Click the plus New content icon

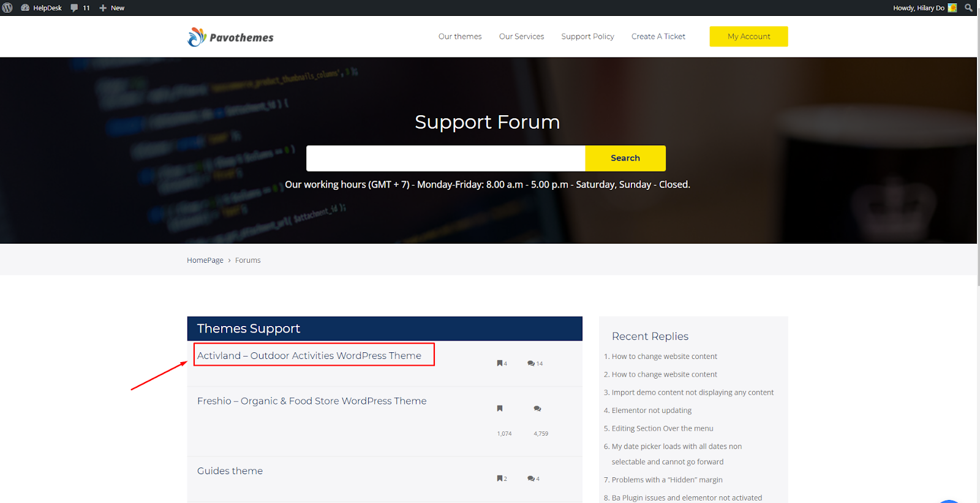(x=103, y=8)
